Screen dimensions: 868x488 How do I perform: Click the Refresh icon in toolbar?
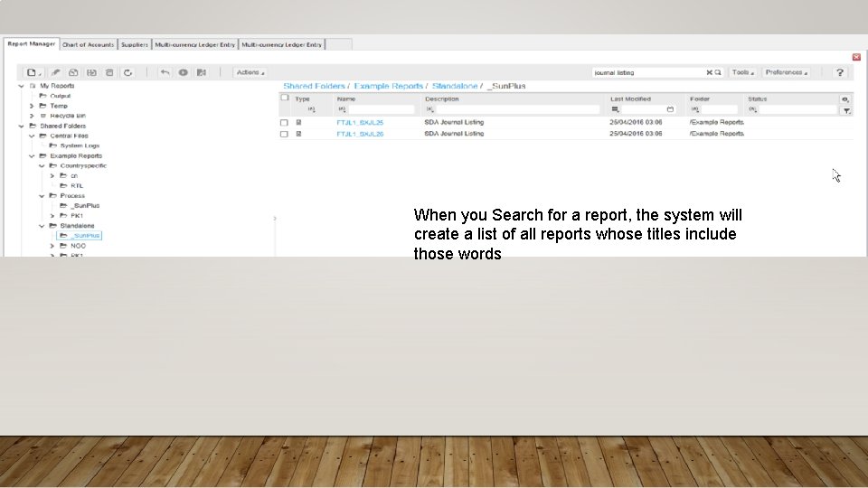[x=127, y=72]
